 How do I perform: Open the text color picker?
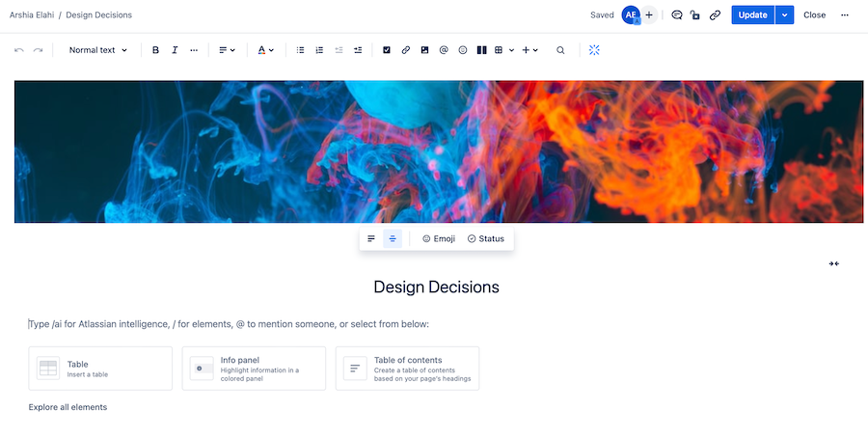click(265, 50)
